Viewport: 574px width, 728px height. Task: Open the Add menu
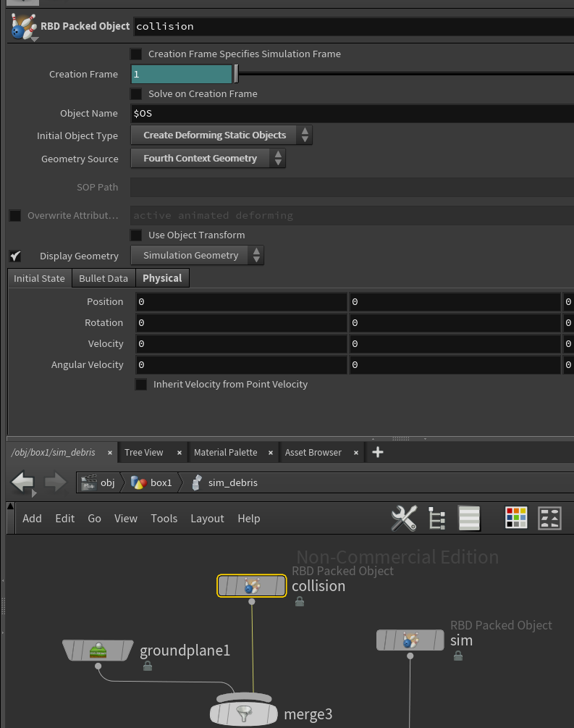tap(32, 518)
